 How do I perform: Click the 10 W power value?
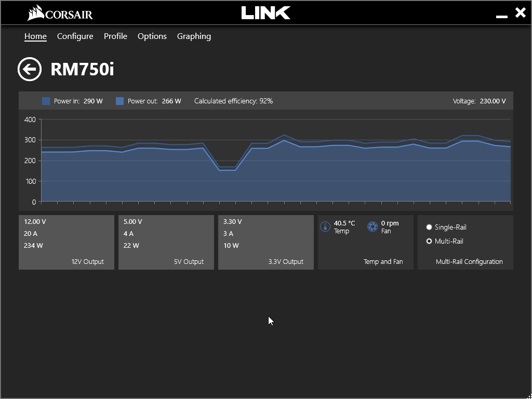point(231,245)
